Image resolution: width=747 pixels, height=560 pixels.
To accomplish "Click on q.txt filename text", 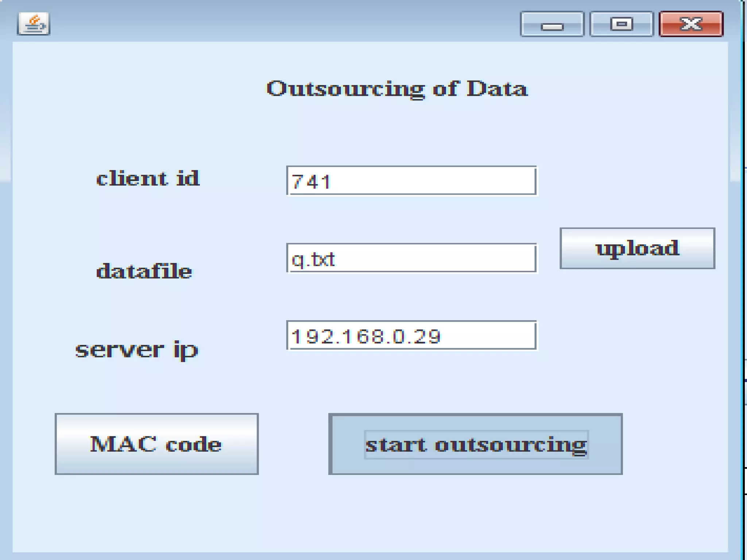I will [x=313, y=260].
